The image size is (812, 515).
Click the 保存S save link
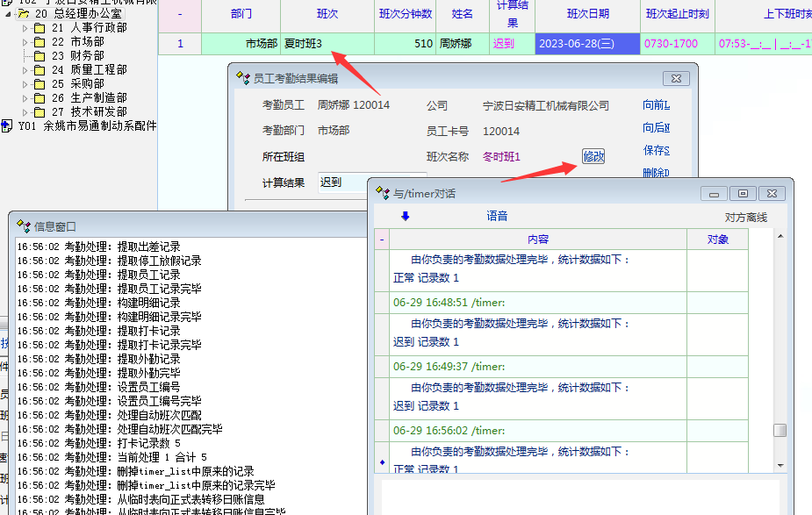(x=656, y=151)
